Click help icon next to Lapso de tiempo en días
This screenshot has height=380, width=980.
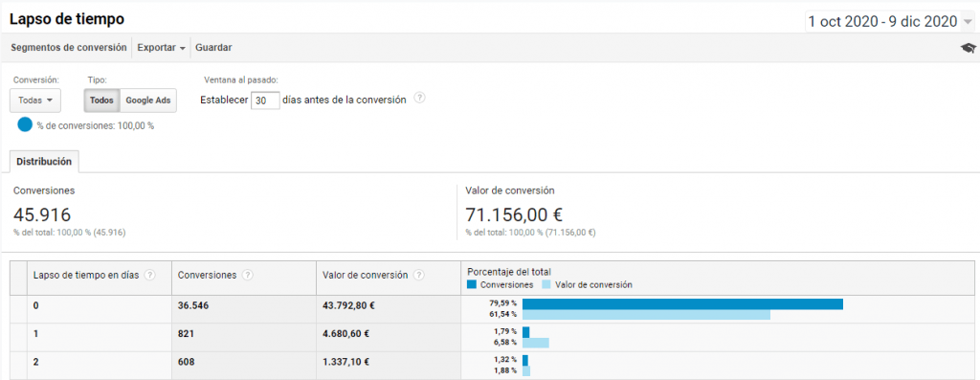click(x=150, y=275)
